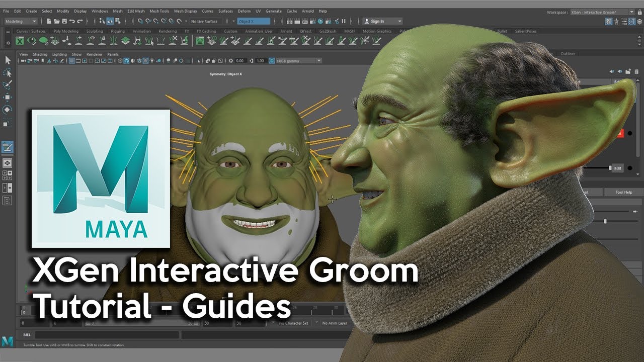Click the green leaf shelf icon

point(44,41)
